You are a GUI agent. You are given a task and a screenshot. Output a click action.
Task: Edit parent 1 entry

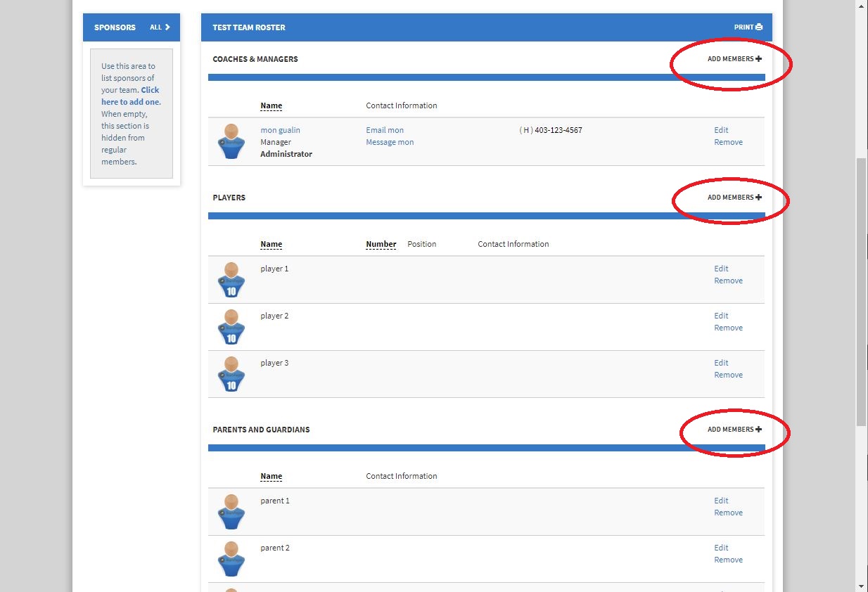pyautogui.click(x=721, y=501)
